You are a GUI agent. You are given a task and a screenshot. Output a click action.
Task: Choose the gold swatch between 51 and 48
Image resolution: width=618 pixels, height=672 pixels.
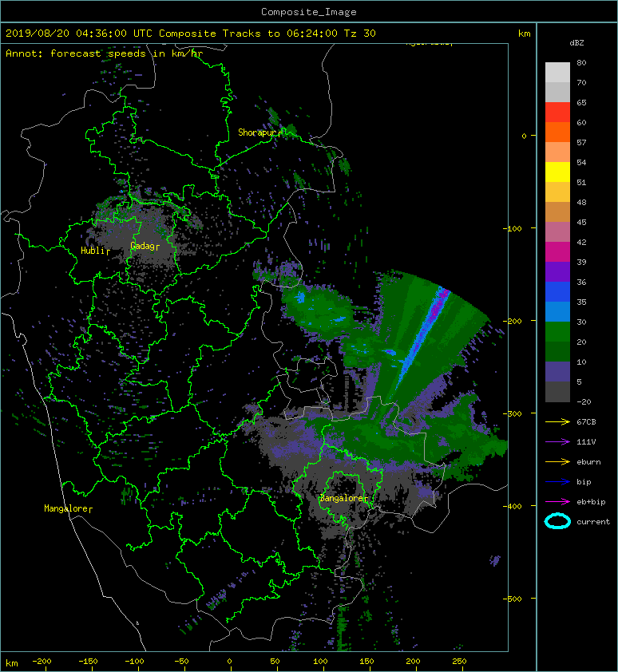pos(557,192)
